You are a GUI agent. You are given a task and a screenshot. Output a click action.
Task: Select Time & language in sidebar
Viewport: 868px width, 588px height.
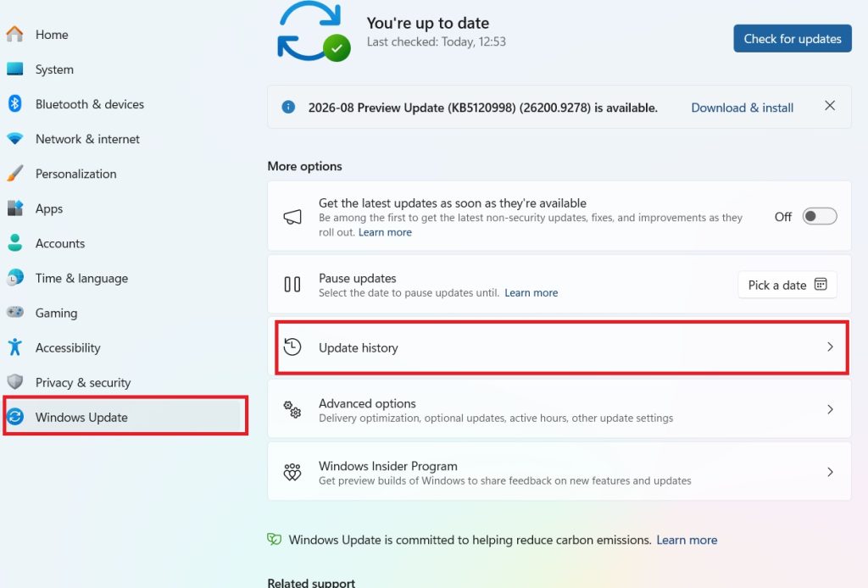pos(82,278)
